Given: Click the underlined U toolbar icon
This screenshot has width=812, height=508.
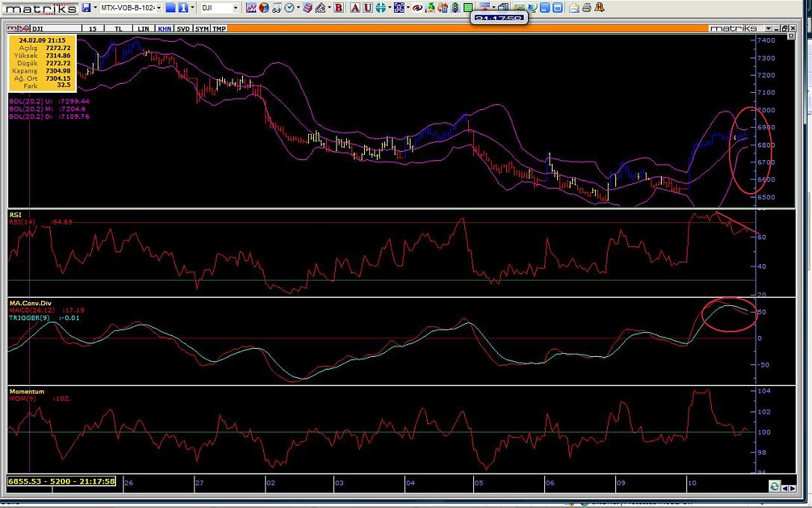Looking at the screenshot, I should click(x=368, y=7).
